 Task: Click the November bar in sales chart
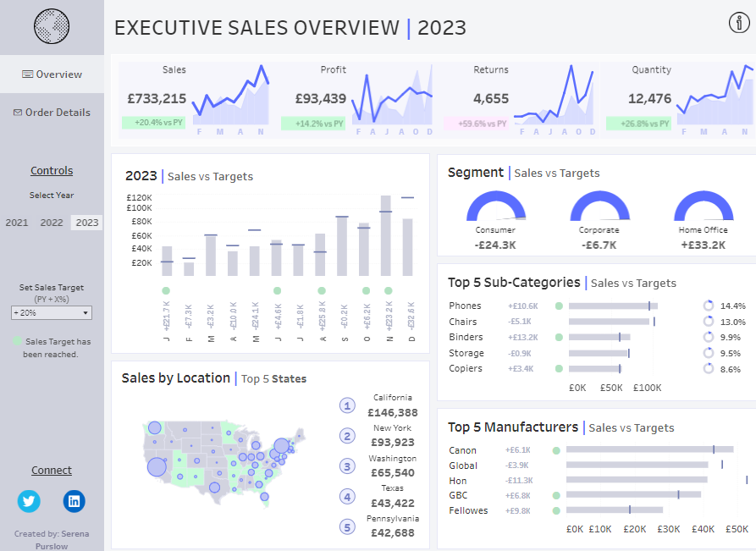[385, 236]
